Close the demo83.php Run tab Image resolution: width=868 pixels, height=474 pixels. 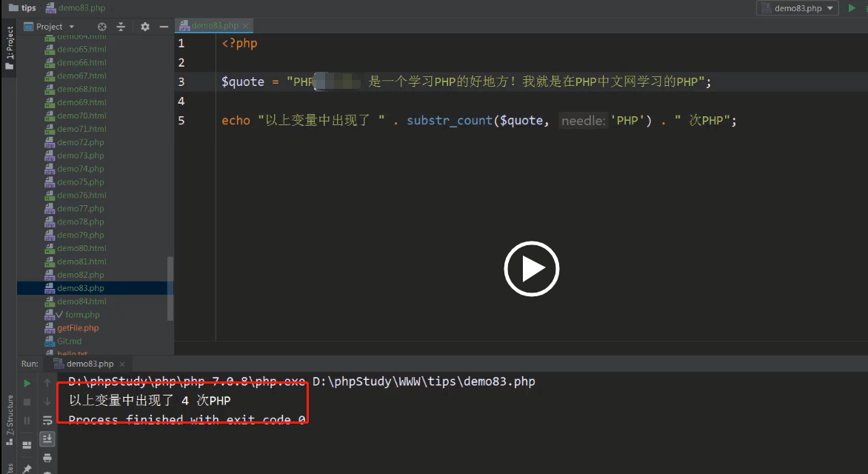(x=123, y=364)
